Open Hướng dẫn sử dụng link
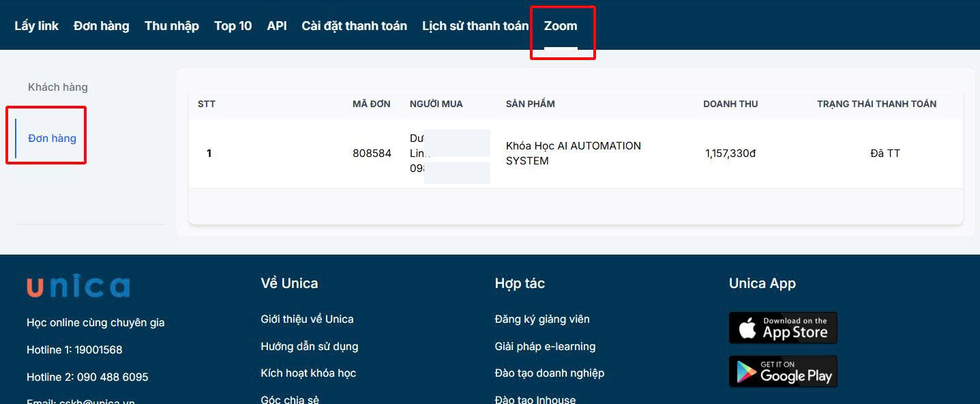The image size is (980, 404). (309, 347)
